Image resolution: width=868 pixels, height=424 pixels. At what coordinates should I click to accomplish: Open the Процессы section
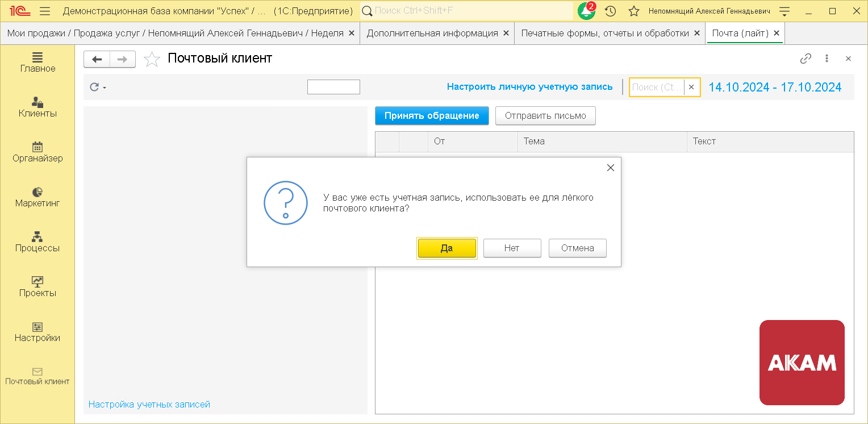pos(37,242)
